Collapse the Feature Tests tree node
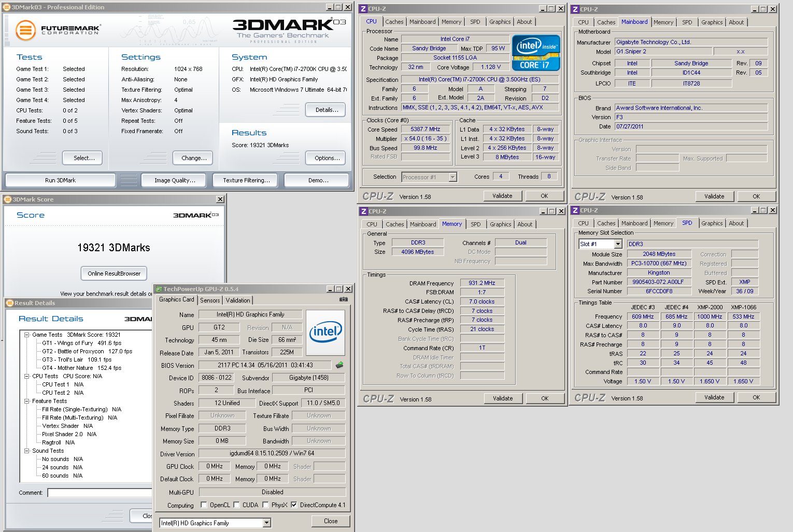Viewport: 793px width, 532px height. tap(27, 401)
